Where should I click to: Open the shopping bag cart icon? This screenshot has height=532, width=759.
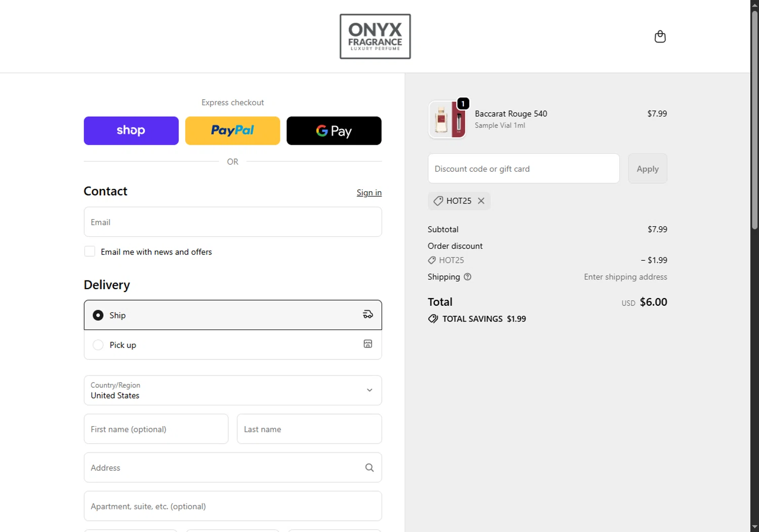pyautogui.click(x=660, y=36)
